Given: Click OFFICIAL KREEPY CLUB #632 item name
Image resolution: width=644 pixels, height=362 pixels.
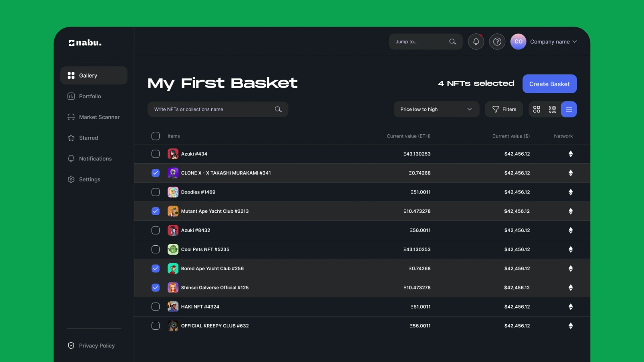Looking at the screenshot, I should [x=215, y=326].
